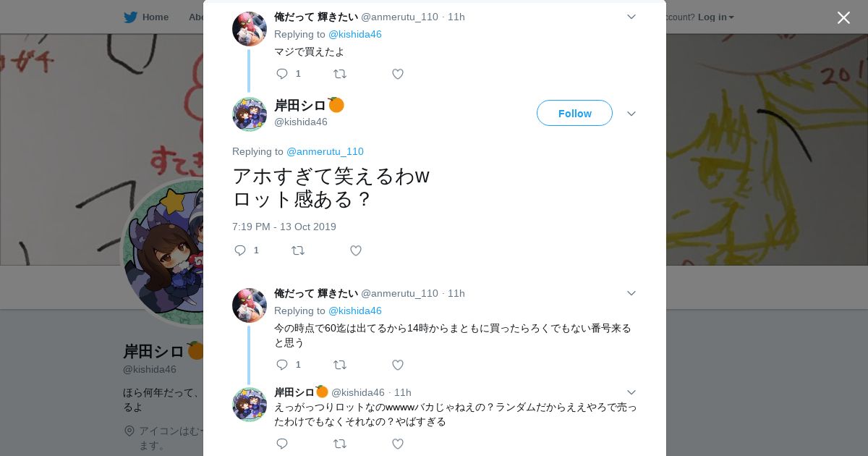Retweet the bottom tweet ending 'やばすぎる'
This screenshot has height=456, width=868.
(339, 444)
